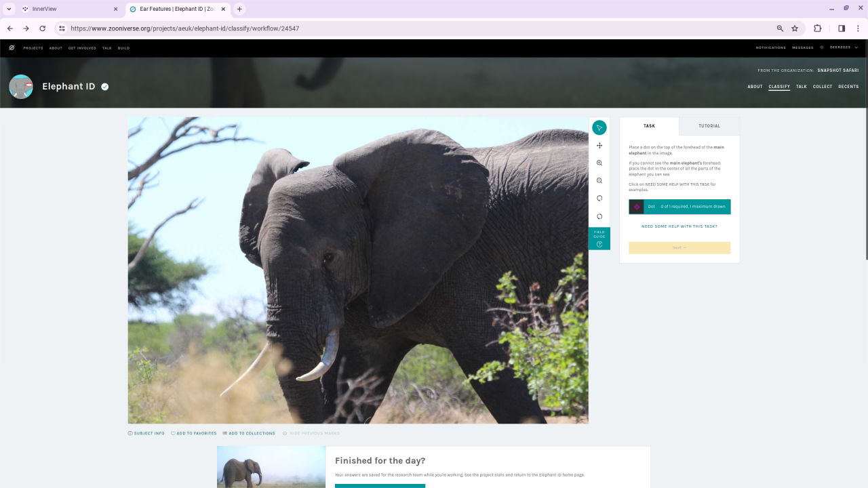868x488 pixels.
Task: Zoom out of the elephant image
Action: [x=599, y=181]
